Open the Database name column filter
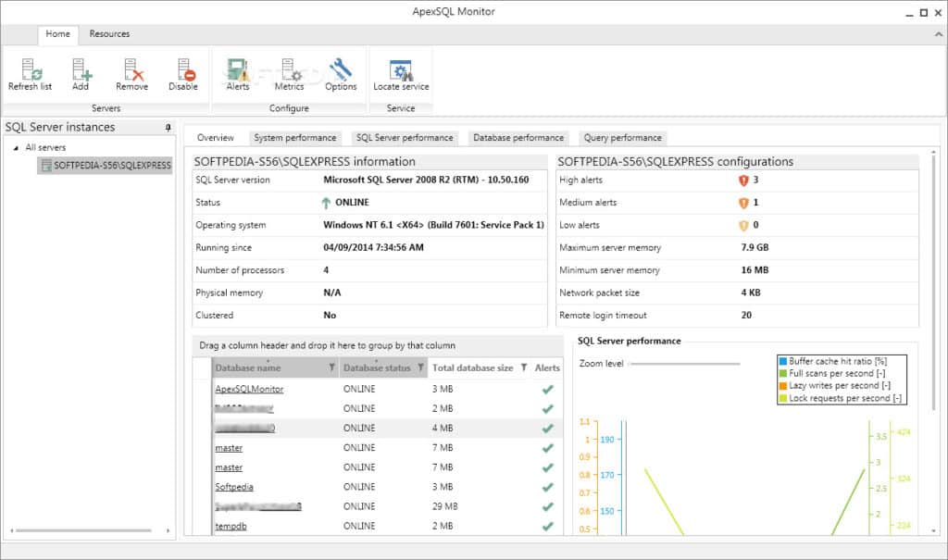 tap(332, 368)
